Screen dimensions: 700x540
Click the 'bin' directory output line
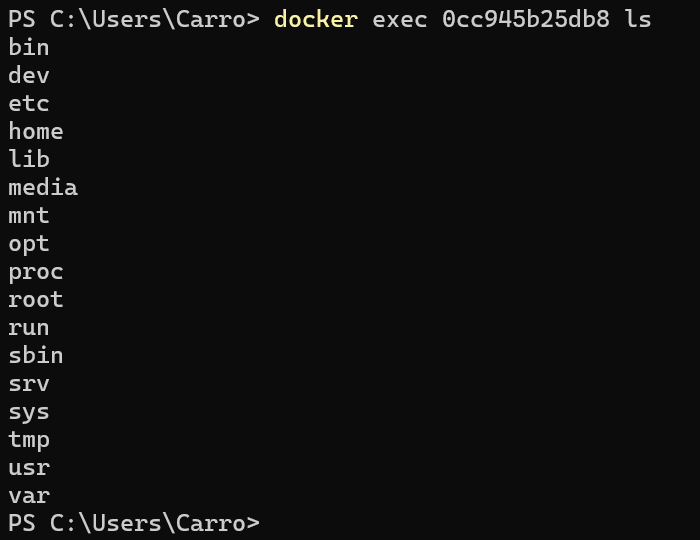(x=29, y=47)
